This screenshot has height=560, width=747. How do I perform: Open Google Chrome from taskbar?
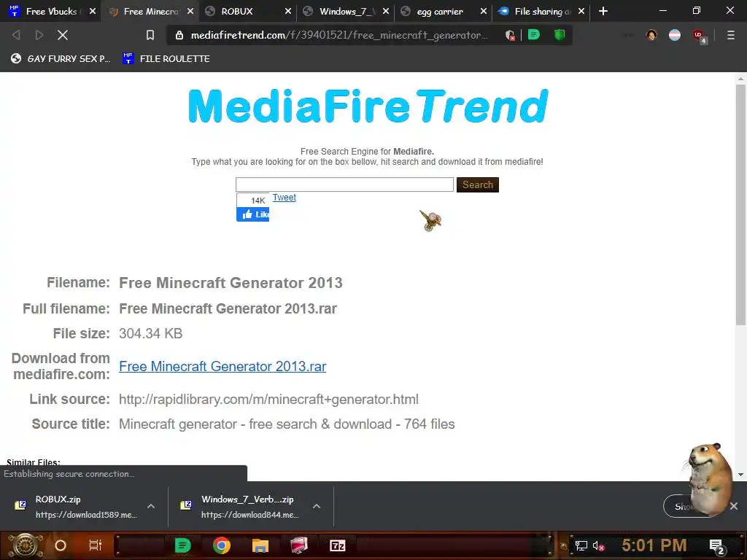coord(222,545)
